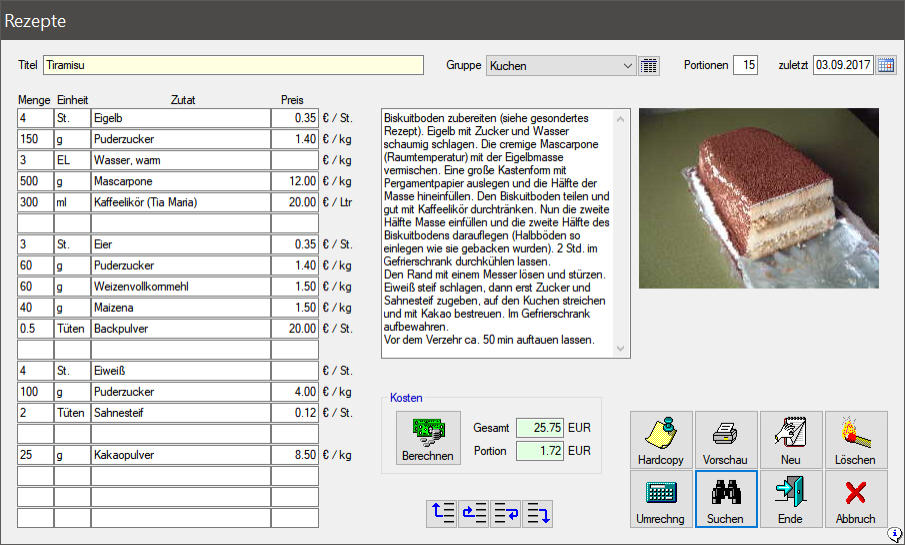Viewport: 905px width, 545px height.
Task: Cancel with the red X Abbruch button
Action: 855,499
